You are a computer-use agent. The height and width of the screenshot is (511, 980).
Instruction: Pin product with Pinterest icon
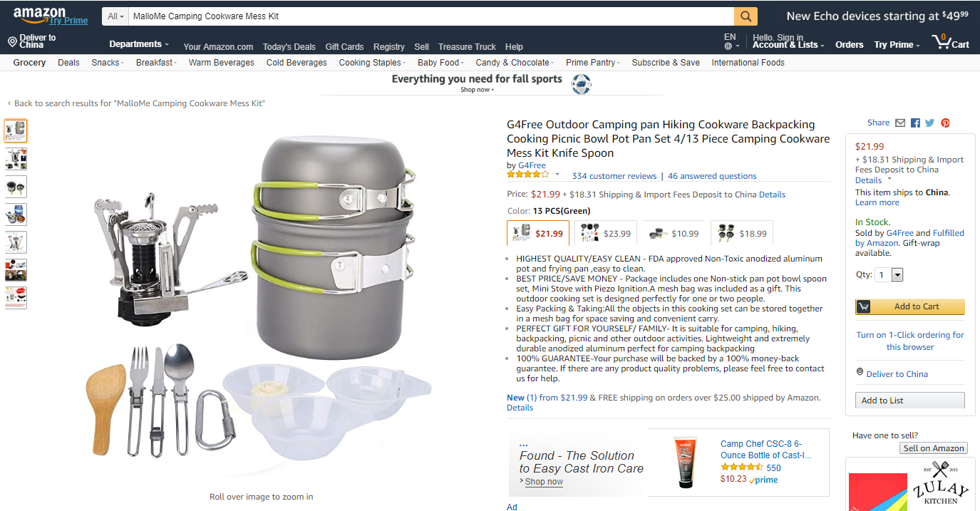click(945, 123)
